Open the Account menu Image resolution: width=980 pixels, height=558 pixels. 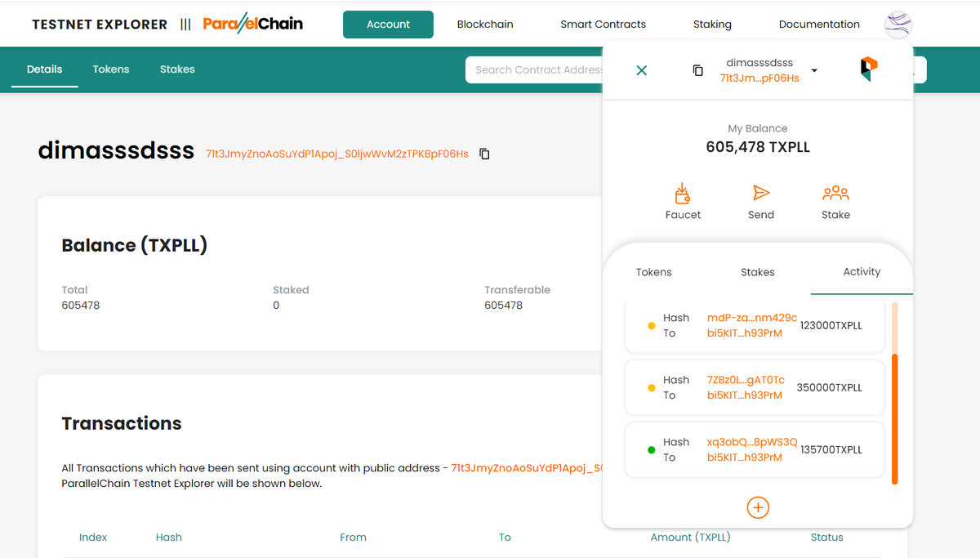click(388, 25)
